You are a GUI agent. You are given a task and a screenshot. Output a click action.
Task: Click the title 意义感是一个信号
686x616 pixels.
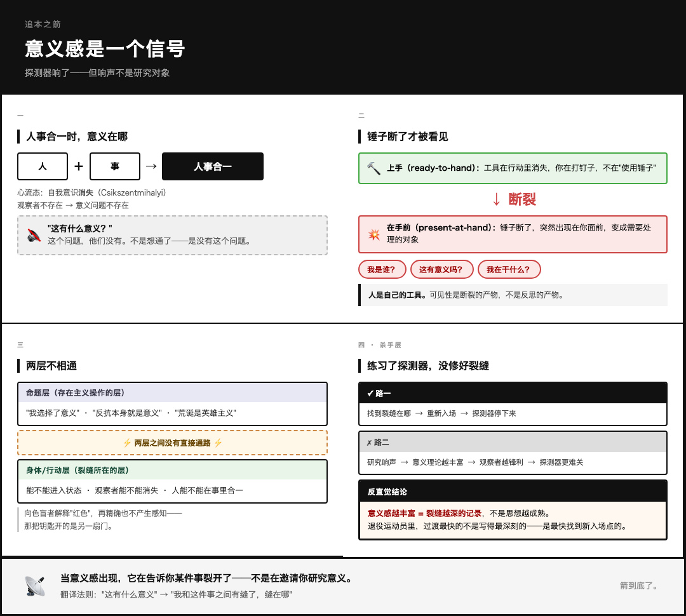[x=105, y=48]
